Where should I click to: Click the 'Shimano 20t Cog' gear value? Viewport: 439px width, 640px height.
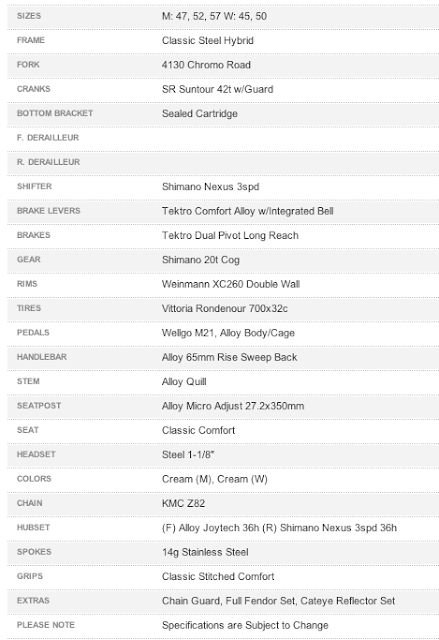coord(201,260)
